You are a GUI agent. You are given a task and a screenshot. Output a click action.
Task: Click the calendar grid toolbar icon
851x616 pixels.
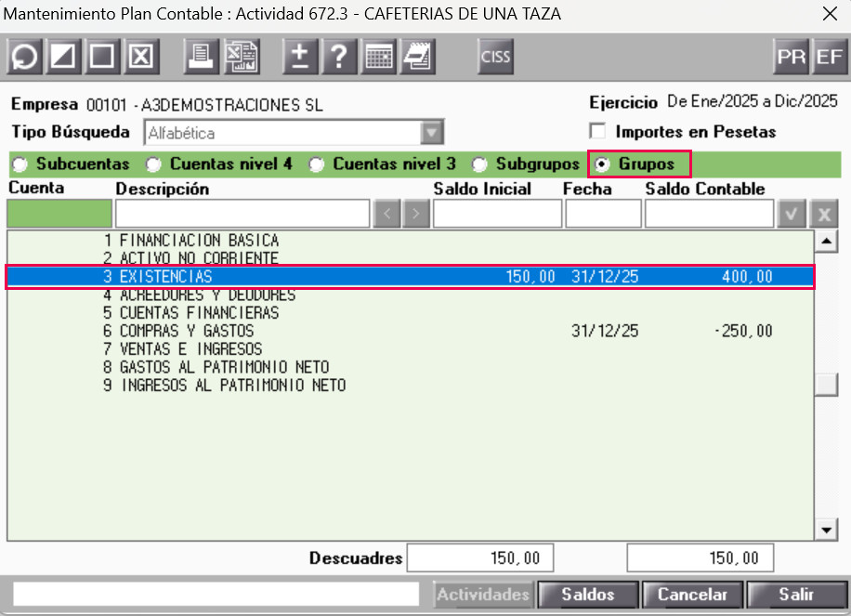378,57
